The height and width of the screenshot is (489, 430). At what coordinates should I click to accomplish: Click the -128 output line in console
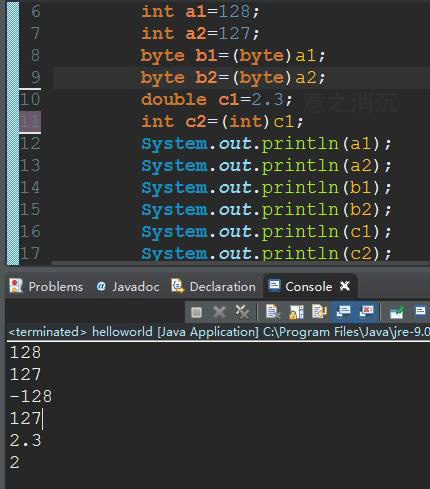pyautogui.click(x=31, y=396)
